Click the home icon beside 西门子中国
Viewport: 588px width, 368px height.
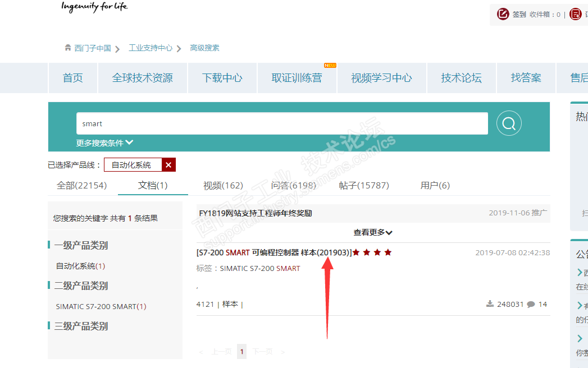tap(68, 48)
